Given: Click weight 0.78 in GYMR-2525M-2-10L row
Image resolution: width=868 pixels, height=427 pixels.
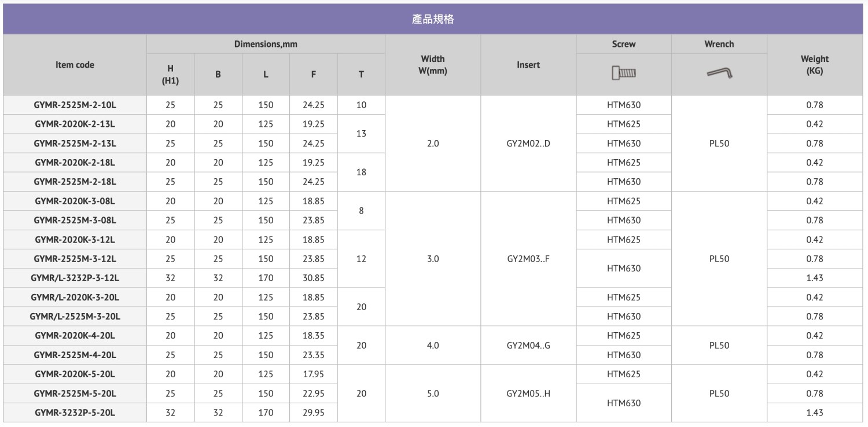Looking at the screenshot, I should pyautogui.click(x=815, y=105).
